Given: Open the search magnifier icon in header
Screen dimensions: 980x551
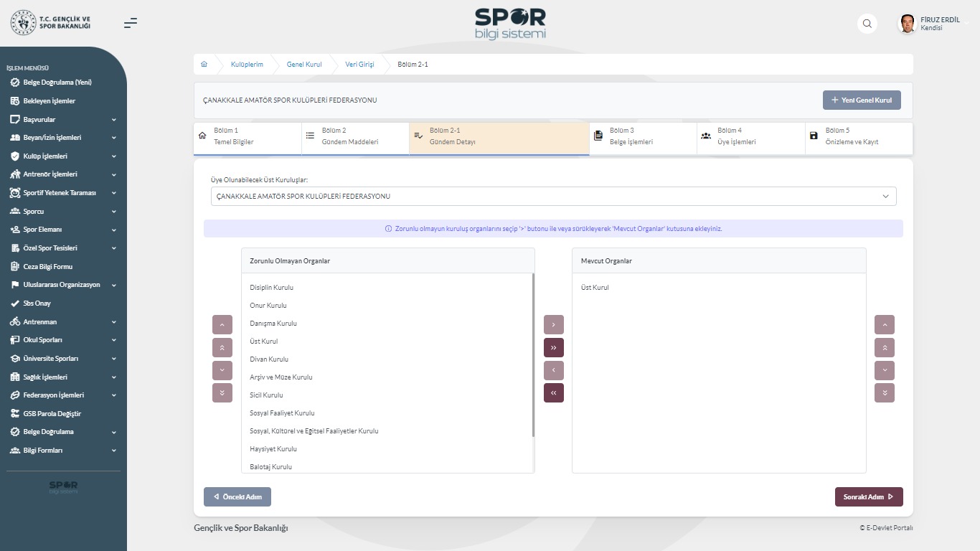Looking at the screenshot, I should coord(867,24).
